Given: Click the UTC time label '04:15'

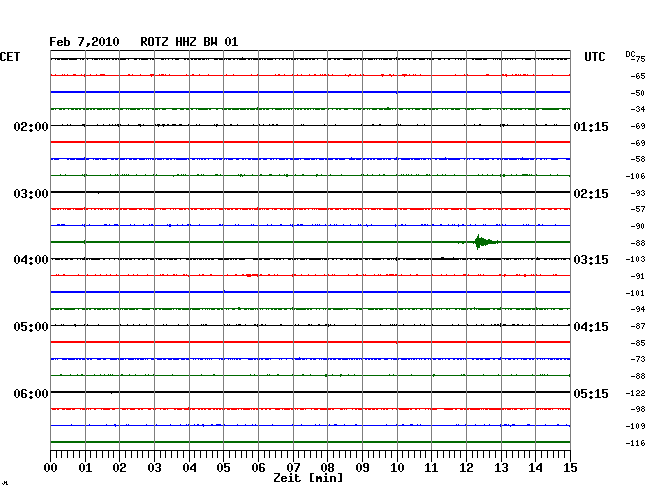Looking at the screenshot, I should click(591, 327).
